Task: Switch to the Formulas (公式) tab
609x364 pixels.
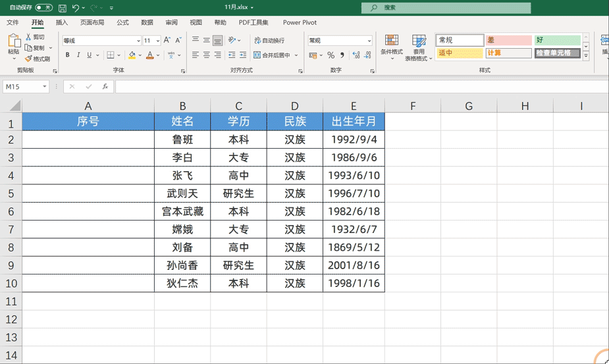Action: [122, 22]
